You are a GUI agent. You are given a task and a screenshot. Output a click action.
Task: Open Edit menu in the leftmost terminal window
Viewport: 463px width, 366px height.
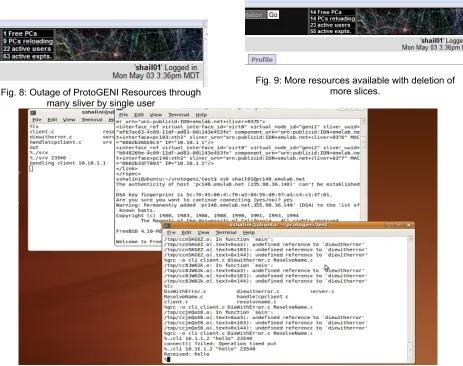point(52,120)
